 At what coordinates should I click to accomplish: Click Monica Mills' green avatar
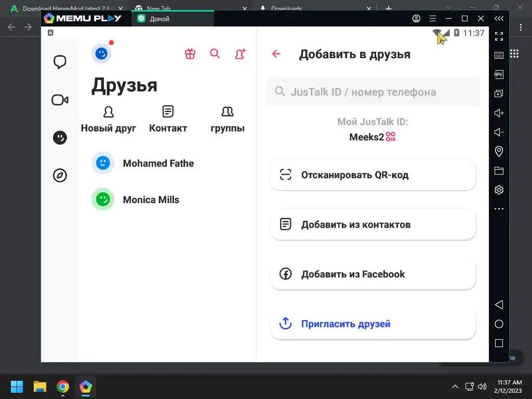coord(103,199)
